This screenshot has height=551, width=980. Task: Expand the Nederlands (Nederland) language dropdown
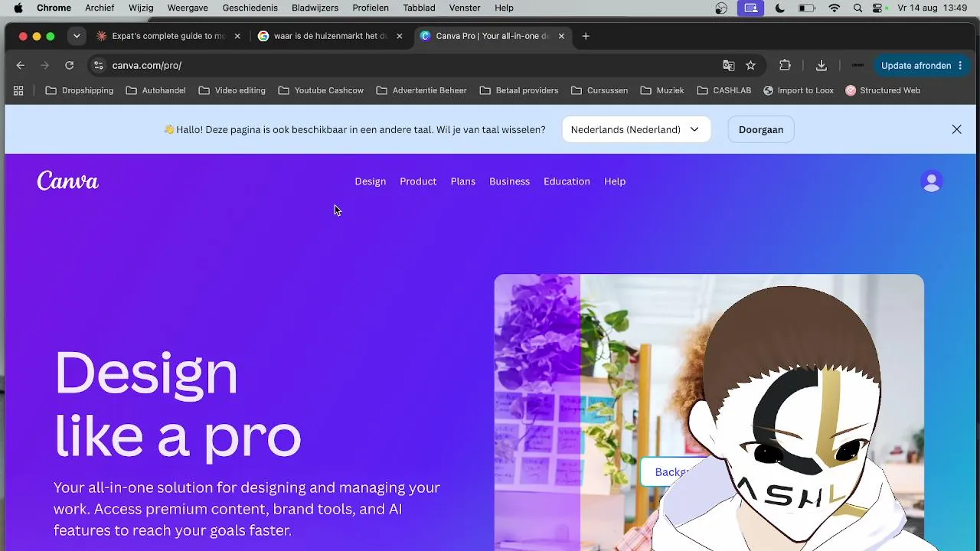tap(636, 129)
